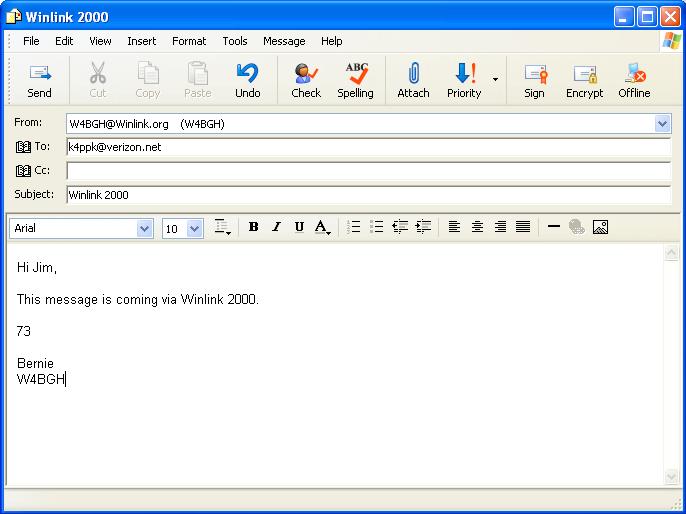Open the View menu
This screenshot has width=686, height=514.
100,41
